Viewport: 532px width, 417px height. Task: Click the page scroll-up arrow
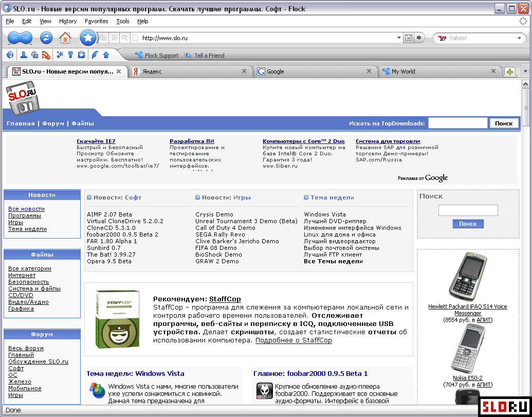tap(525, 83)
